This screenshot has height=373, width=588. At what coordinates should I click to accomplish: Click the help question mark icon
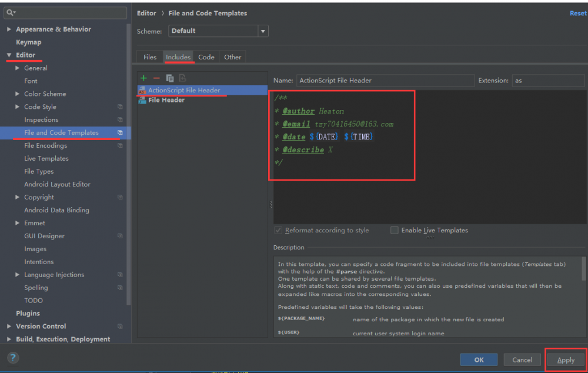pos(12,357)
